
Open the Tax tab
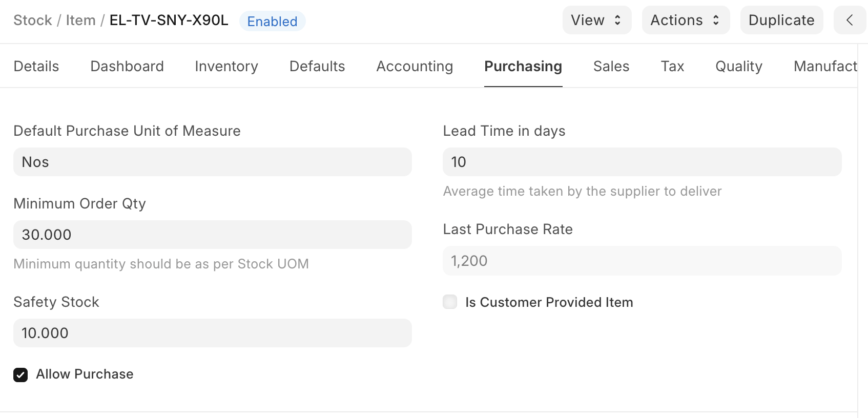672,66
